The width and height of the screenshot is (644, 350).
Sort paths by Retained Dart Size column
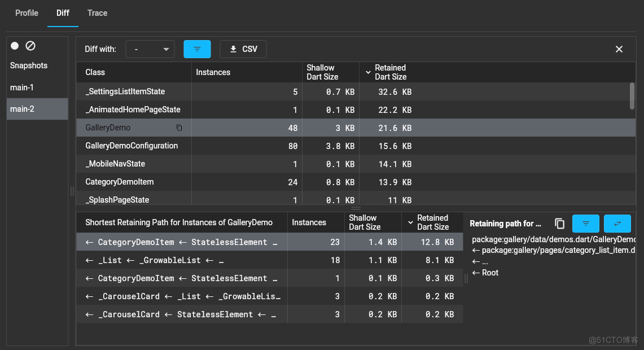[x=432, y=222]
